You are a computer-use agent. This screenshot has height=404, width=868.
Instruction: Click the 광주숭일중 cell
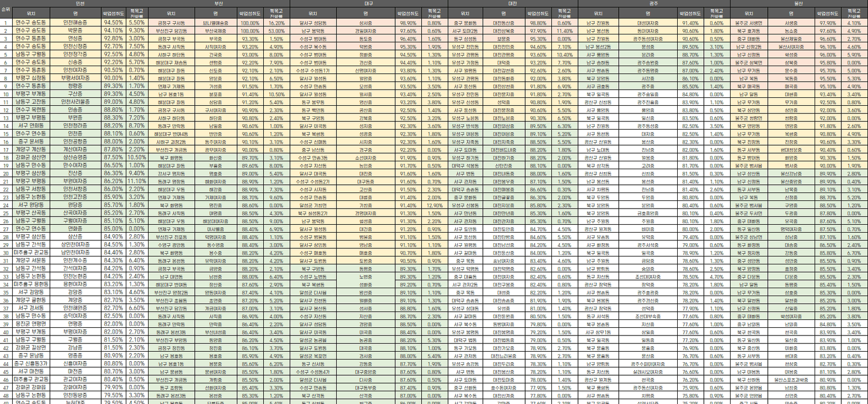pyautogui.click(x=648, y=95)
